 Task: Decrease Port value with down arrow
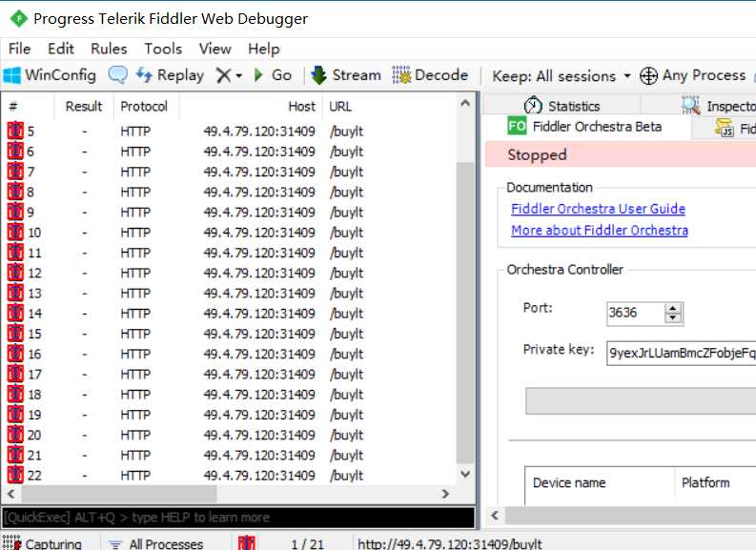tap(673, 318)
